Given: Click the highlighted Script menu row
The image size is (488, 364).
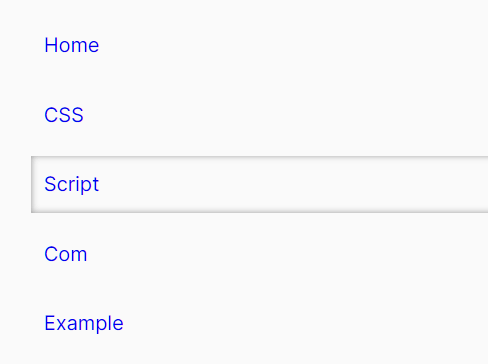Looking at the screenshot, I should (260, 184).
